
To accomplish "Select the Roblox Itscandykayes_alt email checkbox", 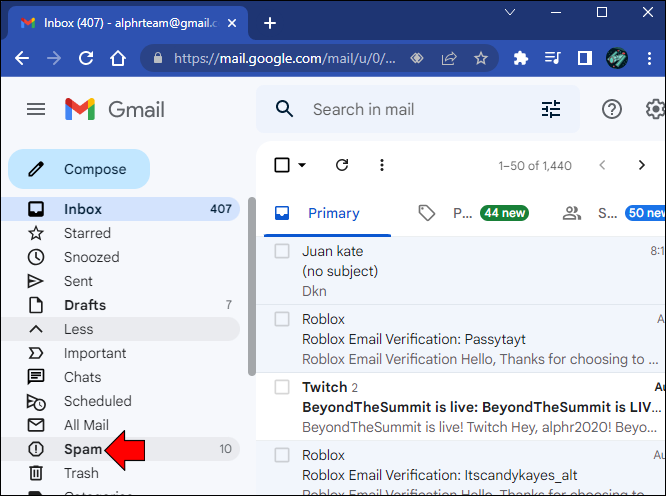I will [282, 455].
